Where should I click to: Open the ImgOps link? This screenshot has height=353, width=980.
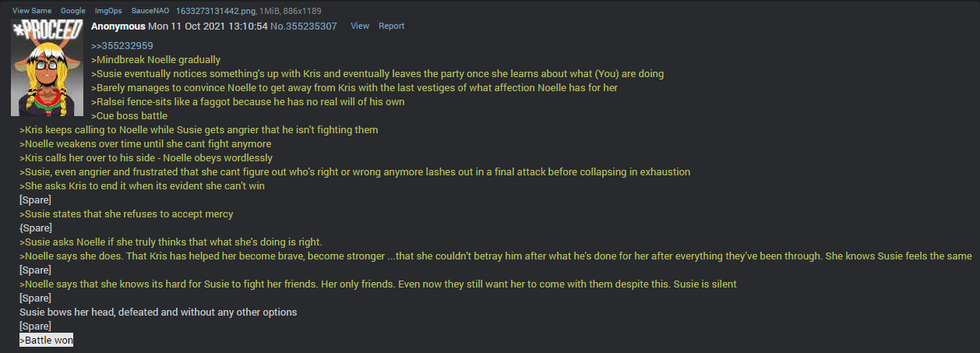tap(108, 11)
